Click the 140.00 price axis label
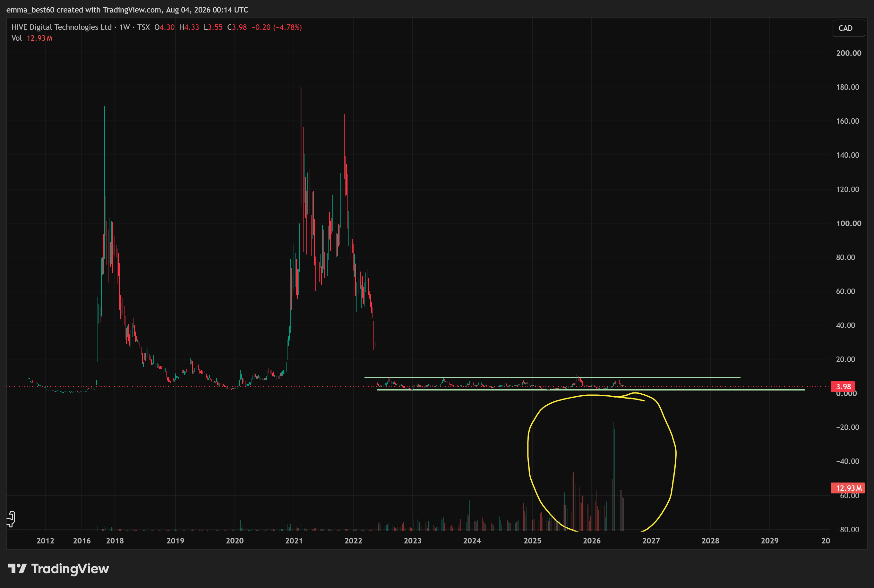The height and width of the screenshot is (588, 874). click(x=847, y=155)
